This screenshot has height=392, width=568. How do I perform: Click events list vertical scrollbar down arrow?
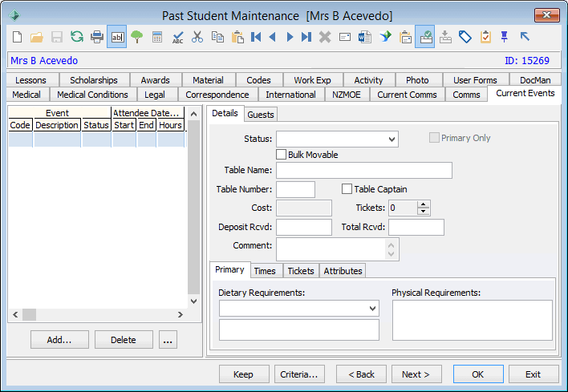(194, 301)
